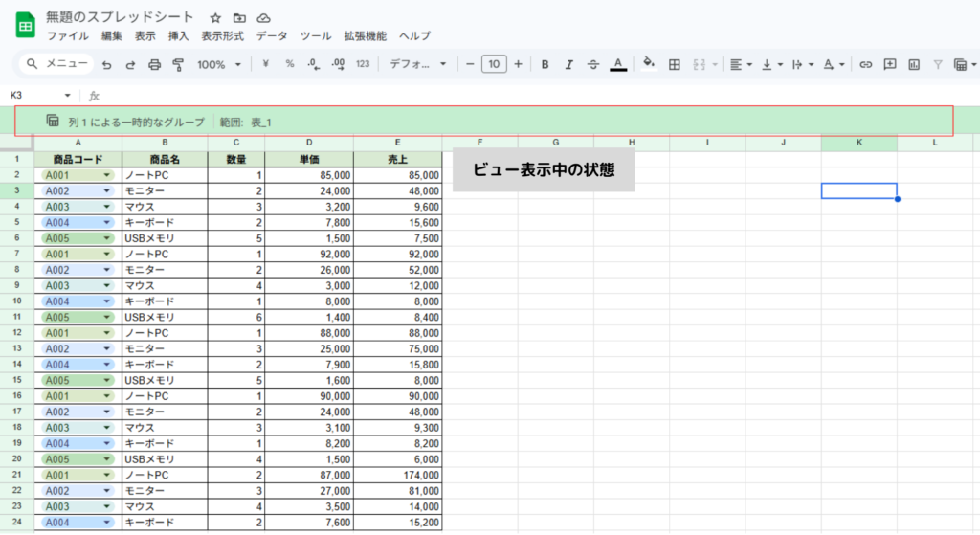Select the paint format roller icon
980x535 pixels.
178,65
